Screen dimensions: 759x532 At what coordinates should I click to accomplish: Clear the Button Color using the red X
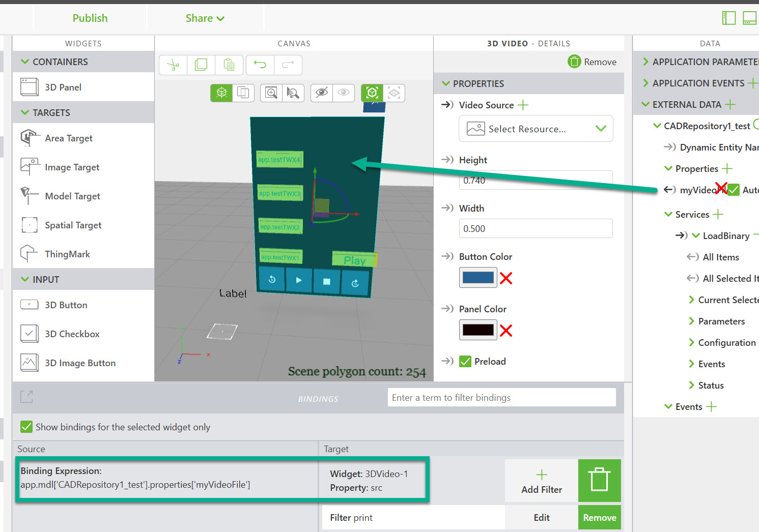point(505,278)
